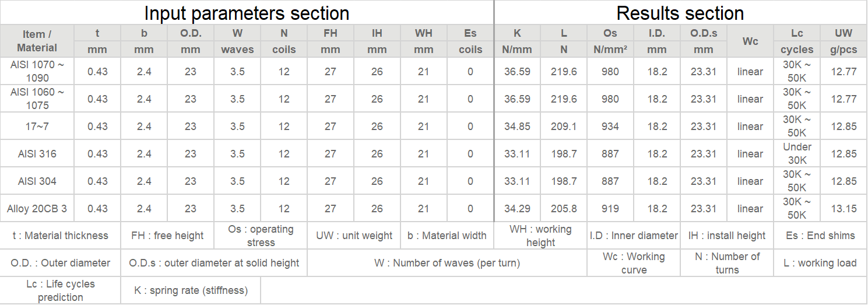This screenshot has width=868, height=305.
Task: Click the AISI 304 material cell
Action: pyautogui.click(x=37, y=181)
